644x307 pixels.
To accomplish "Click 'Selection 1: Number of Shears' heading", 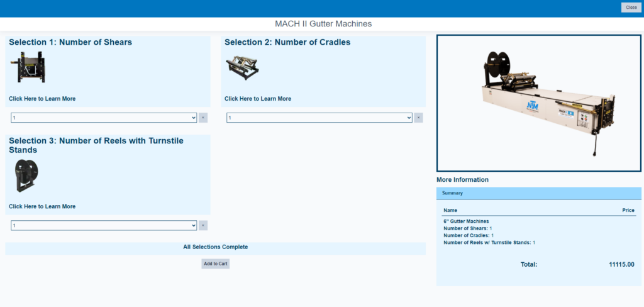I will pyautogui.click(x=70, y=42).
